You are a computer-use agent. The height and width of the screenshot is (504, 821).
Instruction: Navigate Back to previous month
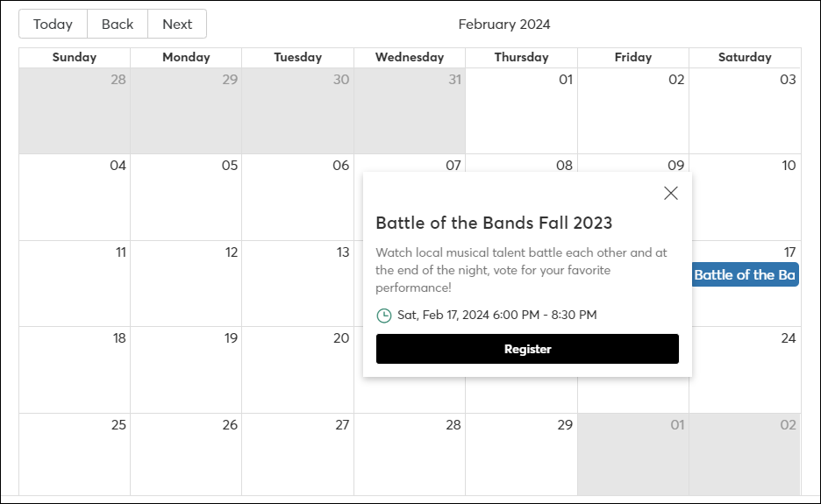coord(118,24)
